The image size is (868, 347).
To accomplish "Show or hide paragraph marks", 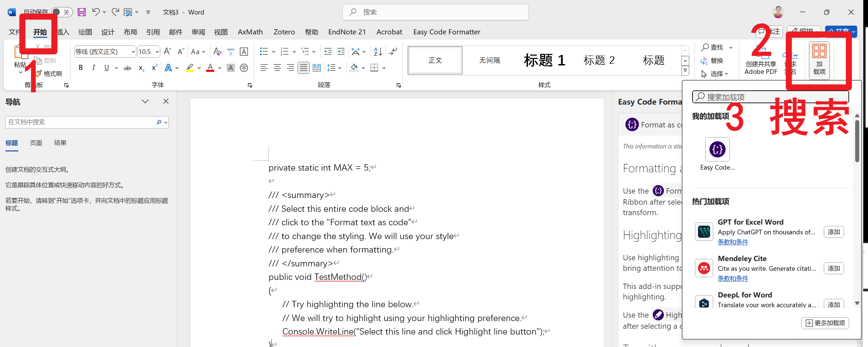I will (393, 52).
